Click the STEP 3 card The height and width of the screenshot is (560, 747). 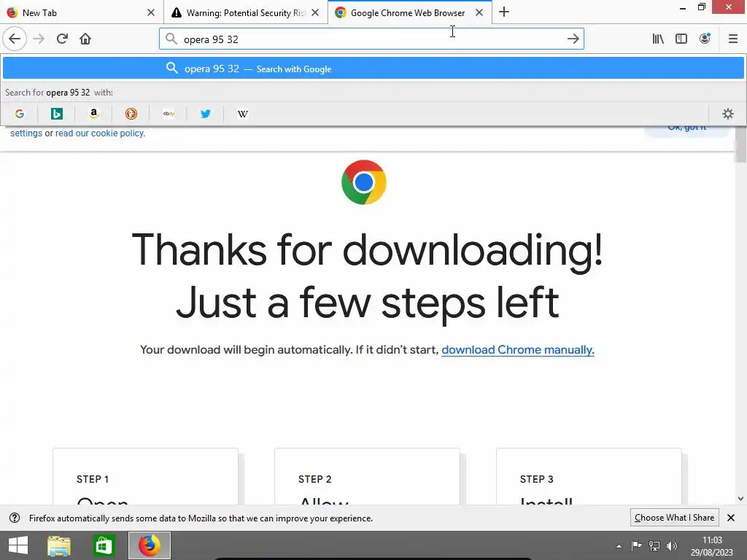(x=589, y=476)
